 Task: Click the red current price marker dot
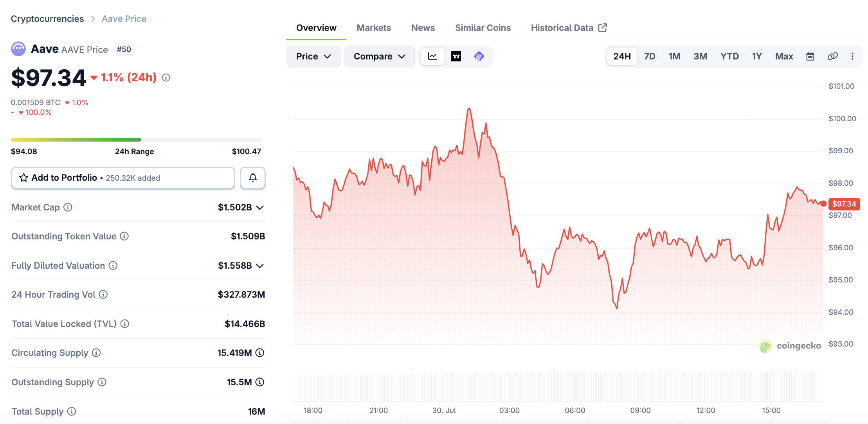[823, 203]
